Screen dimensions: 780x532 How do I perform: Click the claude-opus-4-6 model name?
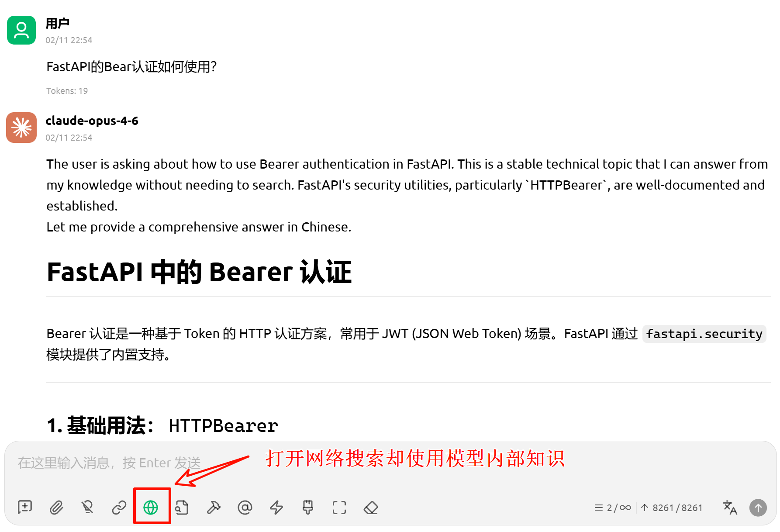pyautogui.click(x=92, y=121)
